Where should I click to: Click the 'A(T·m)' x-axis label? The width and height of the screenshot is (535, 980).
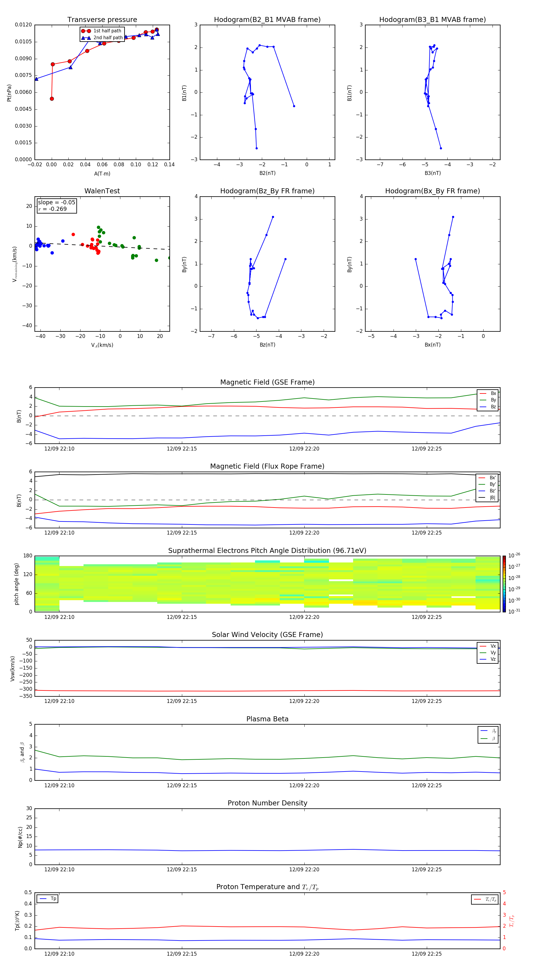[102, 174]
